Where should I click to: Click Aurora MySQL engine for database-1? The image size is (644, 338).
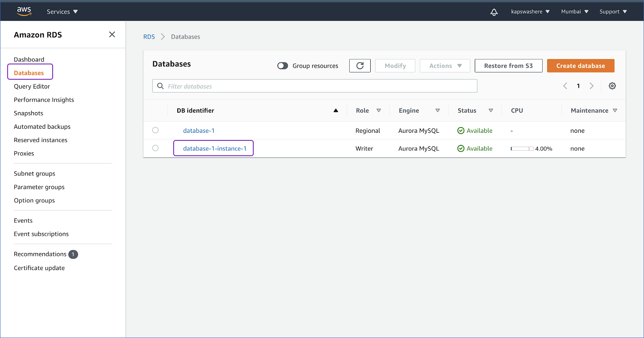[x=419, y=131]
